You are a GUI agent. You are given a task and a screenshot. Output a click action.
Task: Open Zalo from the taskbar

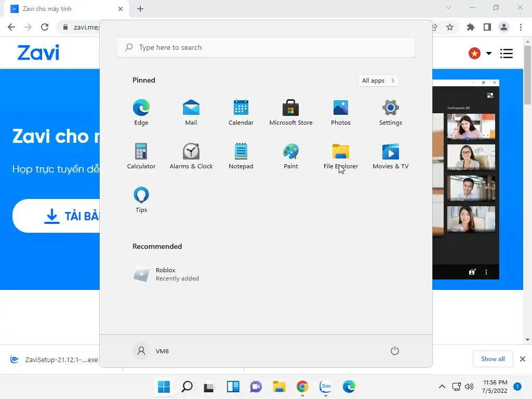tap(326, 387)
